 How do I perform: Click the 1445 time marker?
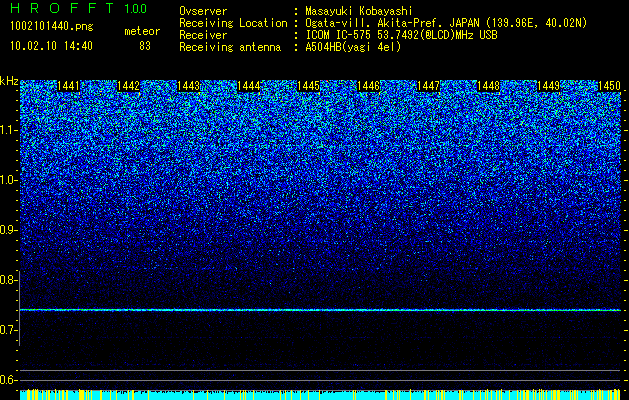pyautogui.click(x=308, y=86)
